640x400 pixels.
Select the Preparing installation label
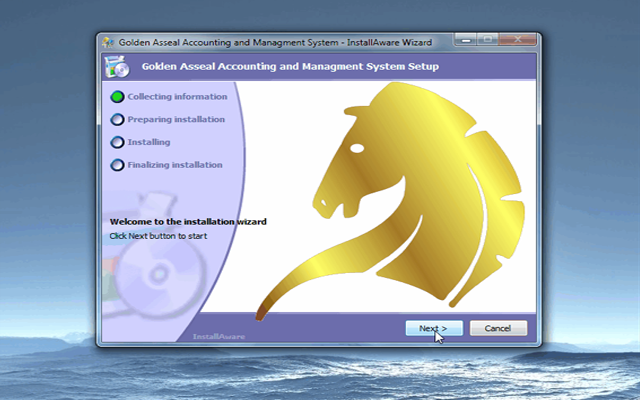click(176, 120)
